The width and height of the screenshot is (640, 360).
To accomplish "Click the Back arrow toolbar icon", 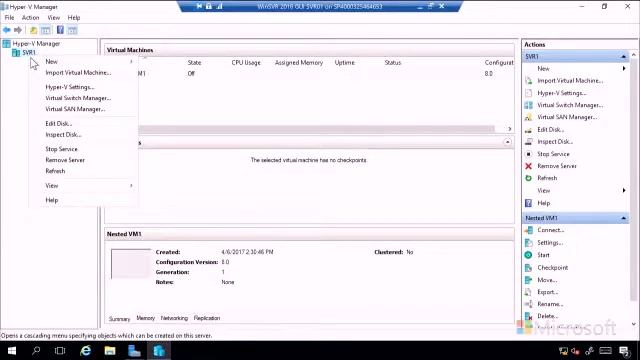I will (7, 30).
